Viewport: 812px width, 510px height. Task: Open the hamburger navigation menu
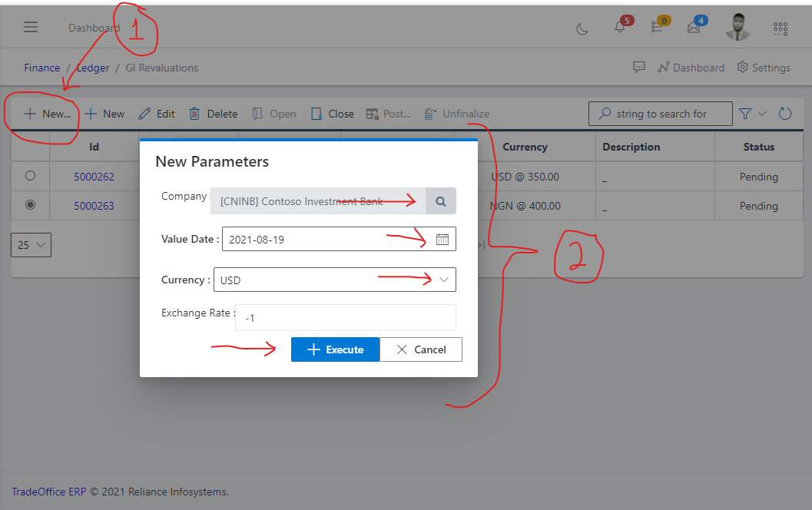[x=30, y=27]
